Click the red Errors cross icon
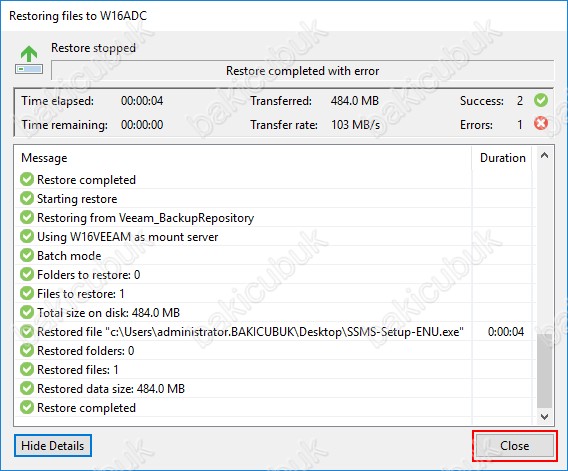Viewport: 568px width, 471px height. click(x=541, y=124)
